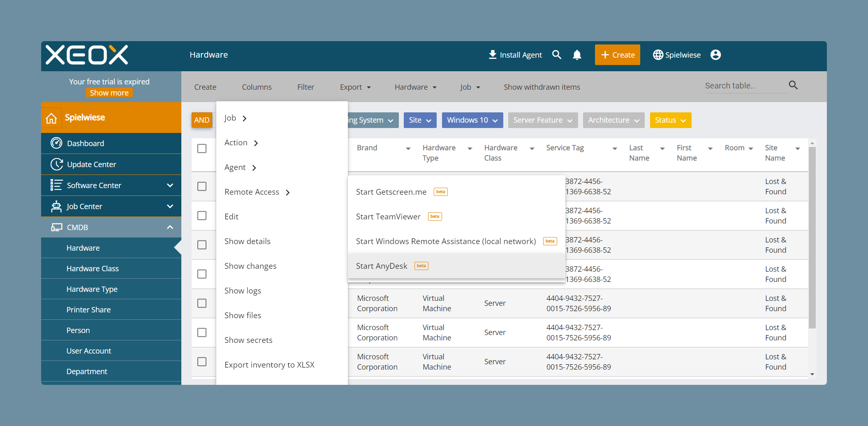Viewport: 868px width, 426px height.
Task: Select Start TeamViewer from submenu
Action: (456, 216)
